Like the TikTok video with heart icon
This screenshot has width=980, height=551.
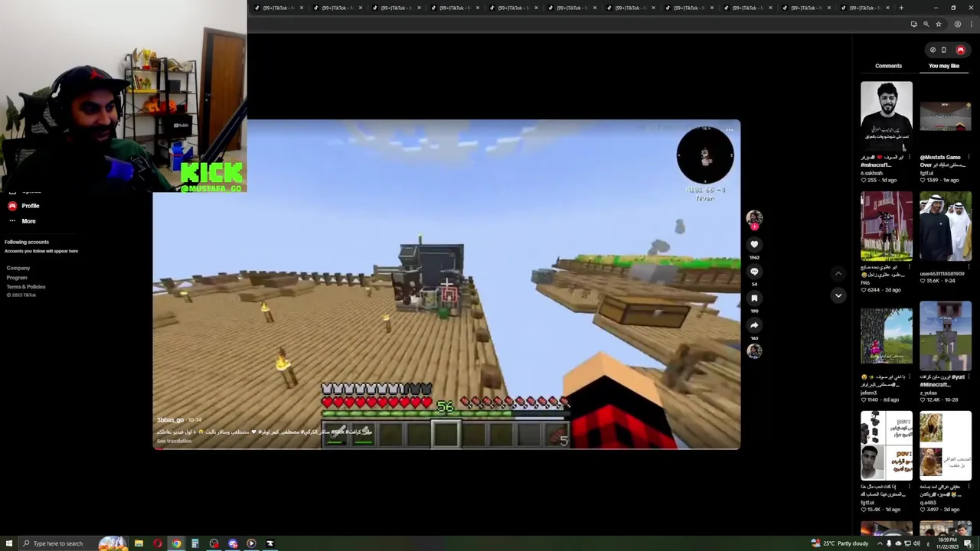754,244
